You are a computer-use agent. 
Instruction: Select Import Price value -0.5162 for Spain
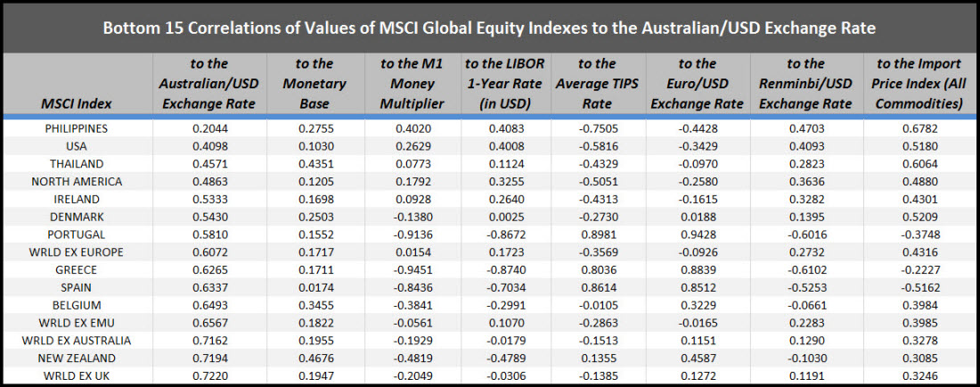(x=919, y=288)
